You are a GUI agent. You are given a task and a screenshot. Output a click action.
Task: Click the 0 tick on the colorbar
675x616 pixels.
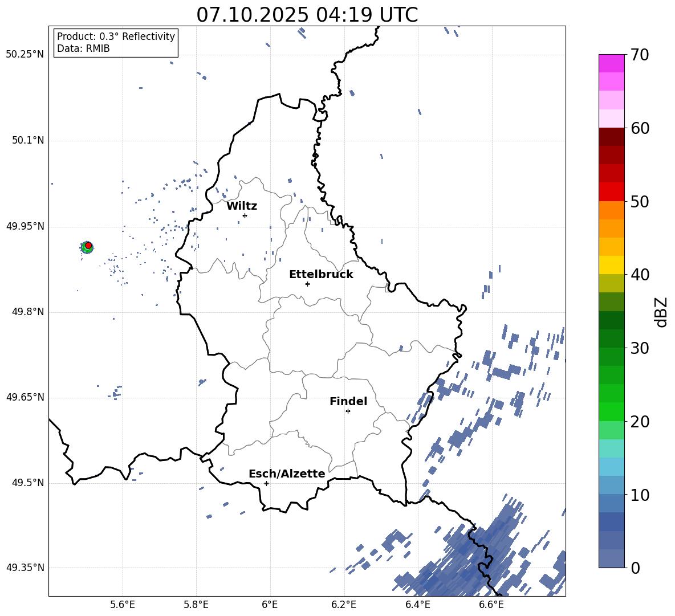pos(635,568)
